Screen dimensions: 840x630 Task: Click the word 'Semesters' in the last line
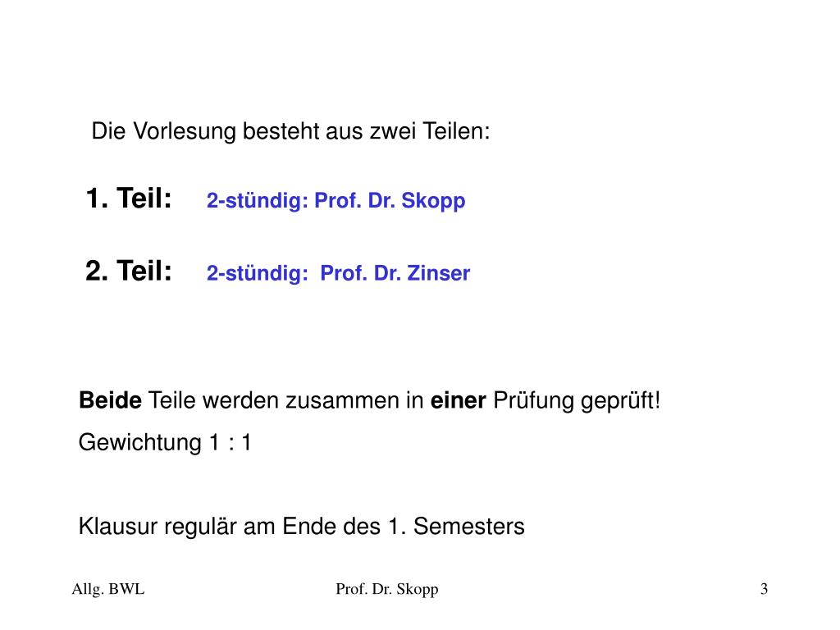tap(468, 527)
